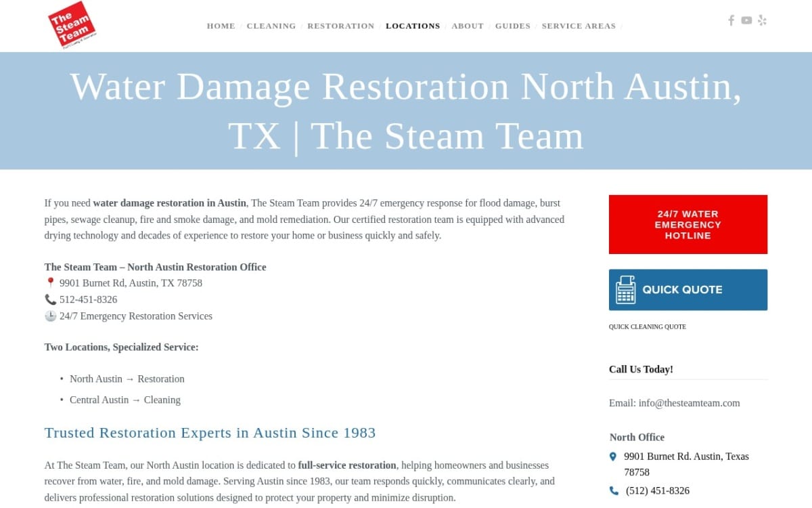Click the map pin icon beside North Office address
Viewport: 812px width, 508px height.
point(613,457)
